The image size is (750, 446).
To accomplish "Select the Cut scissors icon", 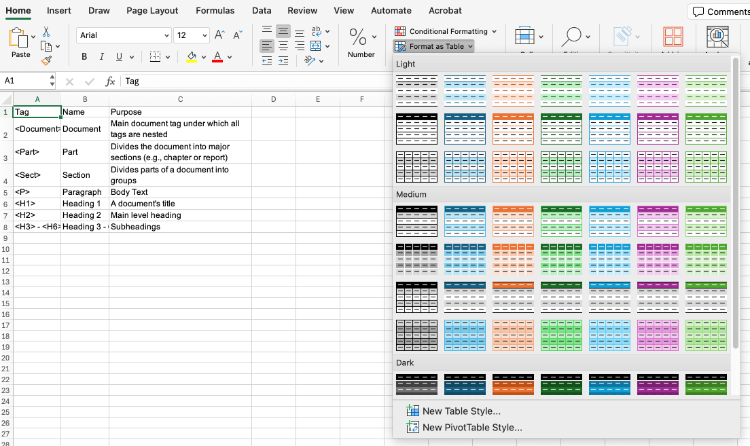I will (x=46, y=31).
